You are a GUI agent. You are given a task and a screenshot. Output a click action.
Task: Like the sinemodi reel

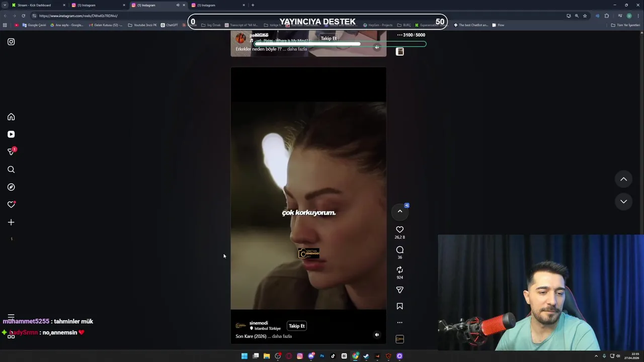tap(400, 229)
